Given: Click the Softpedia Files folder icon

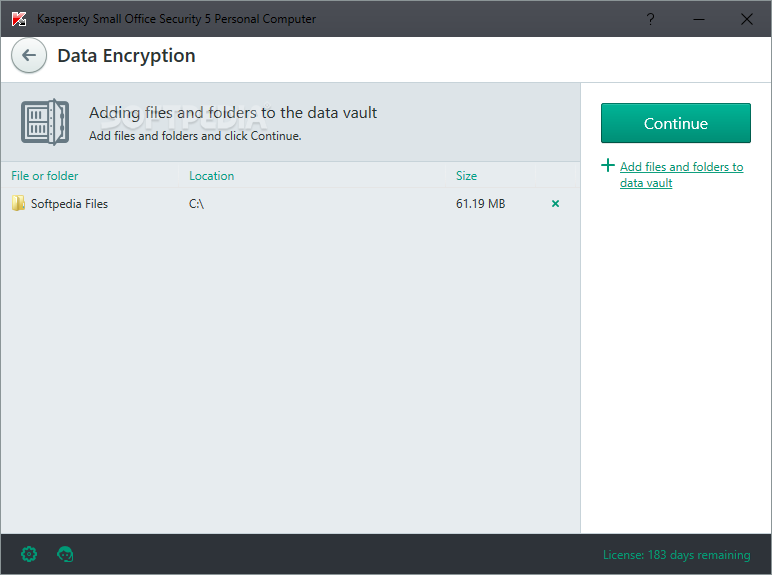Looking at the screenshot, I should 18,203.
